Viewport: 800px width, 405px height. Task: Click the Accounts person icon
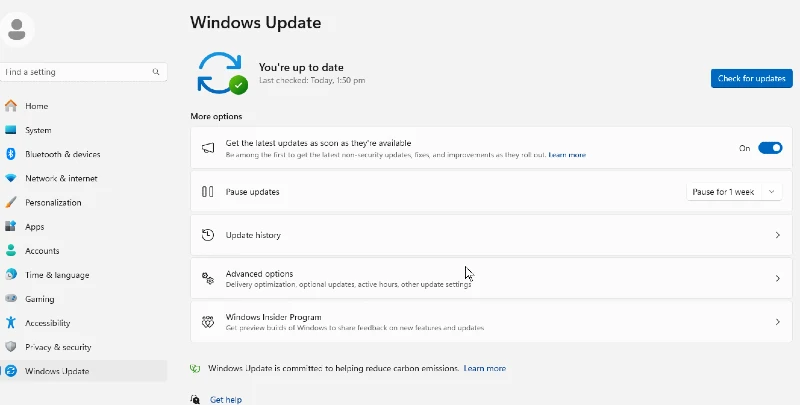11,250
